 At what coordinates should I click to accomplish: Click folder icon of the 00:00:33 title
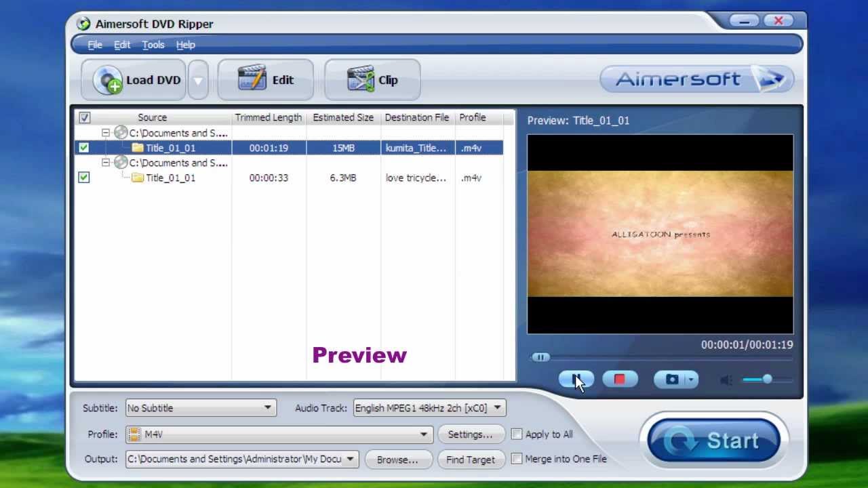coord(138,178)
